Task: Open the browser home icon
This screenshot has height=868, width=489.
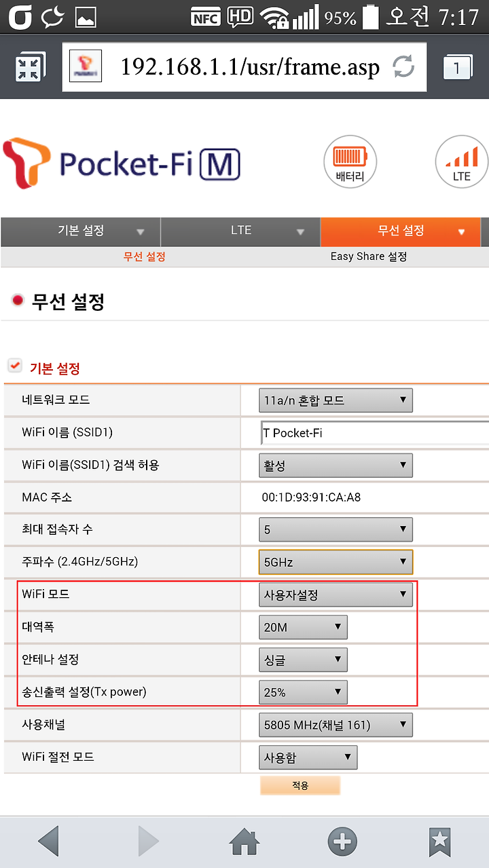Action: [x=244, y=843]
